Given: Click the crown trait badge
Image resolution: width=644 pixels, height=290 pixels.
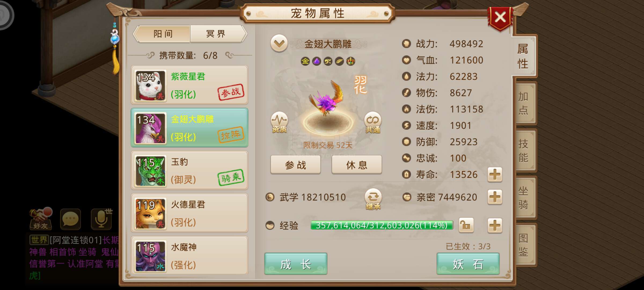Looking at the screenshot, I should (x=351, y=61).
